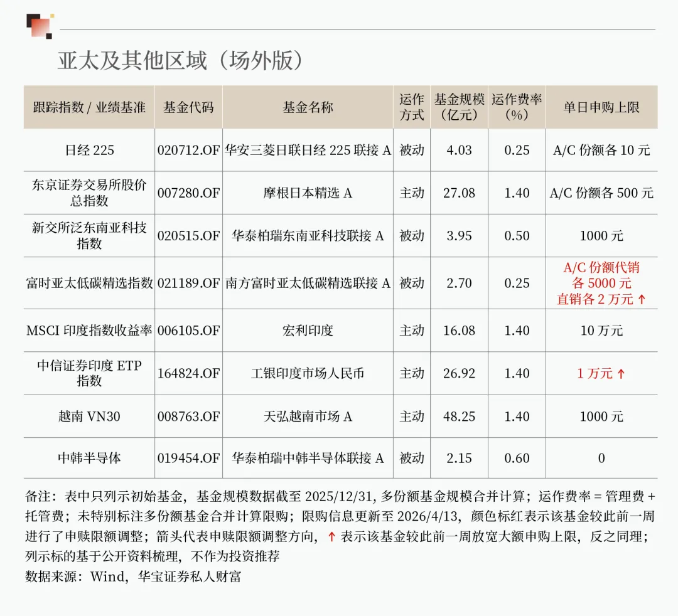Click column header 运作方式
Image resolution: width=678 pixels, height=616 pixels.
tap(412, 107)
